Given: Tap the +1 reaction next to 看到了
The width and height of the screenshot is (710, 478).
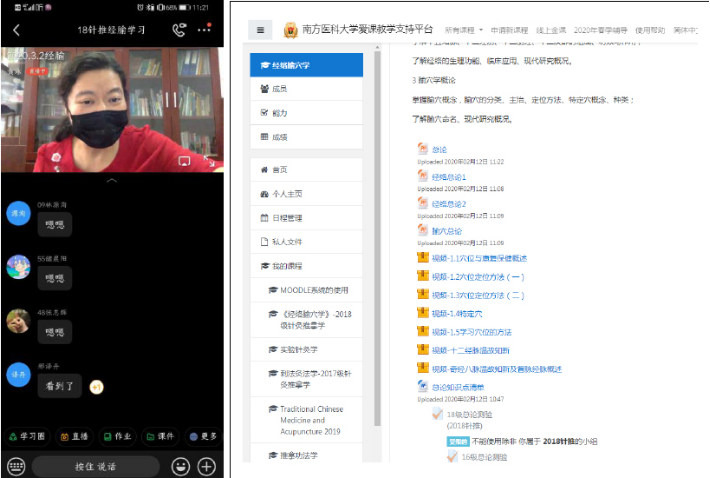Looking at the screenshot, I should click(96, 387).
